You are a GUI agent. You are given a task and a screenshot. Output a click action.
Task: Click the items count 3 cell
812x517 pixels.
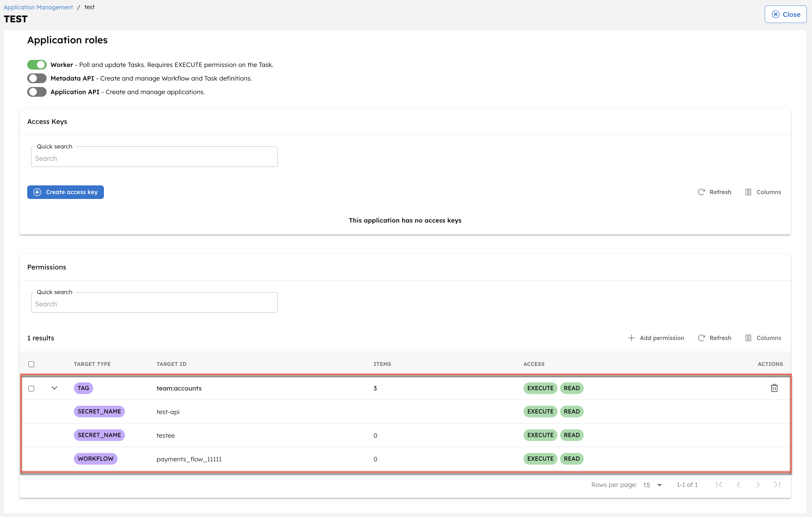click(x=375, y=388)
